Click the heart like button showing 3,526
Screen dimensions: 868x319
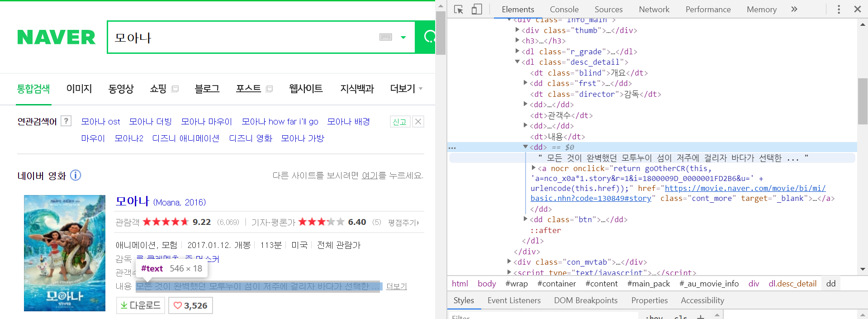click(190, 305)
